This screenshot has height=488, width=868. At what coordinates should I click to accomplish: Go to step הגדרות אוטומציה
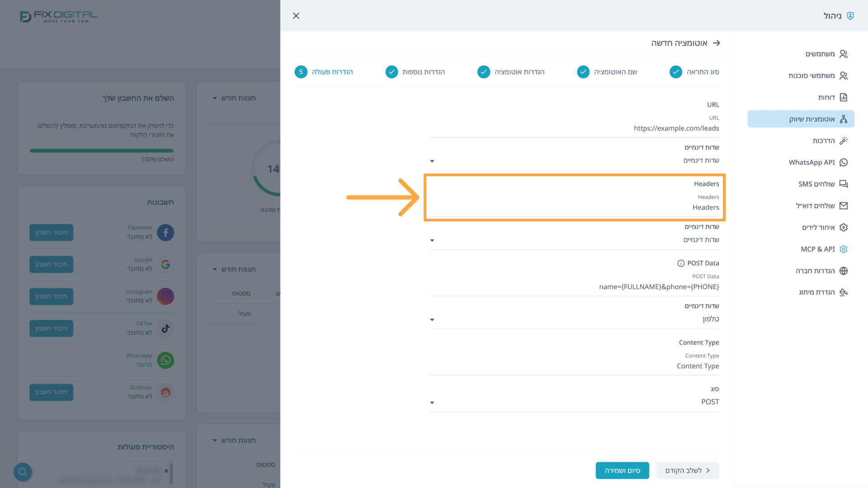511,72
